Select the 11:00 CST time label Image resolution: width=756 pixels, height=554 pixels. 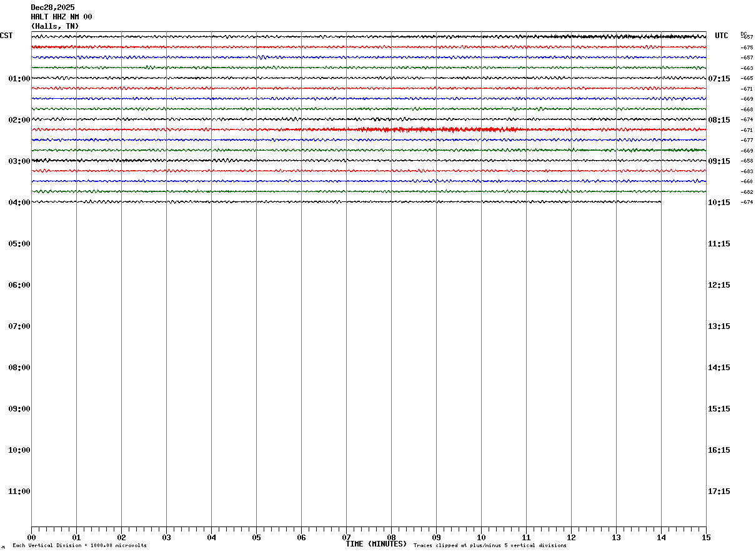19,491
